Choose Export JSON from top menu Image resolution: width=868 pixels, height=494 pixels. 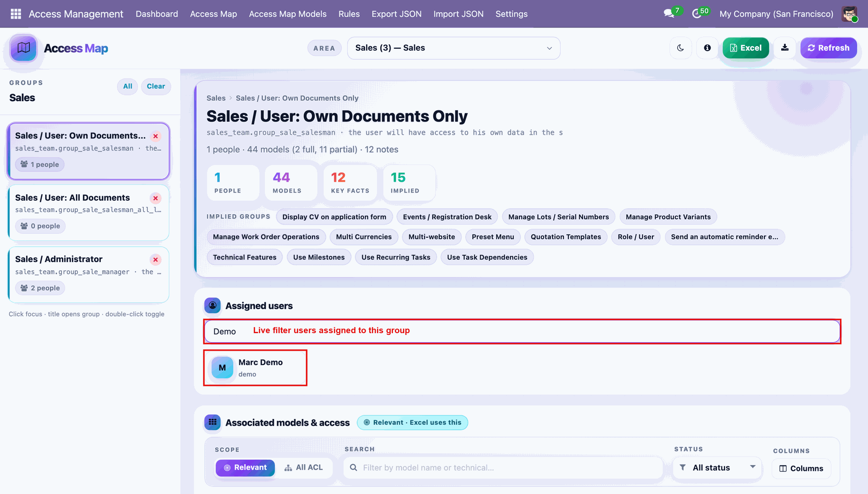pyautogui.click(x=396, y=14)
